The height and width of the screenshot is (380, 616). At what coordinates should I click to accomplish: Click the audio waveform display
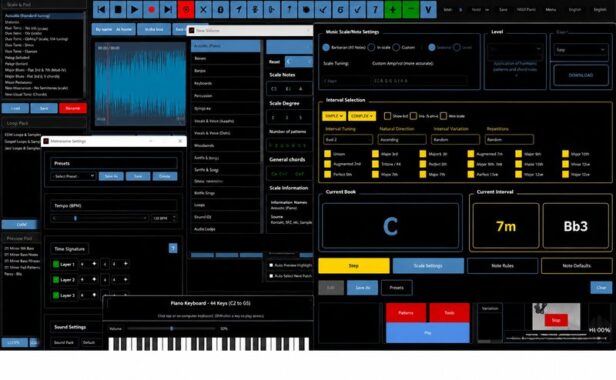click(x=140, y=84)
